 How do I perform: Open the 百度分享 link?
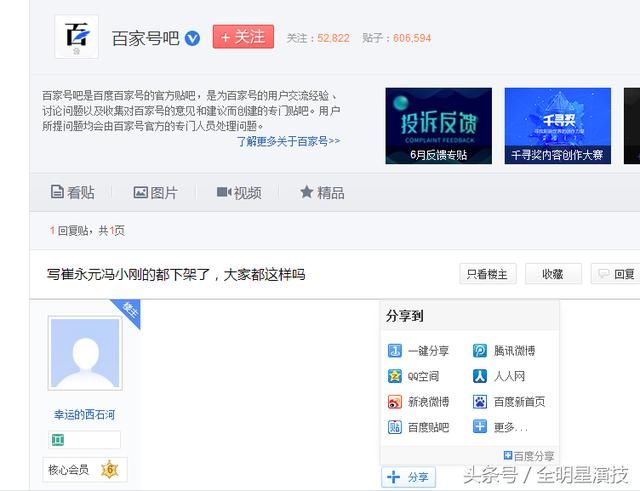[529, 455]
